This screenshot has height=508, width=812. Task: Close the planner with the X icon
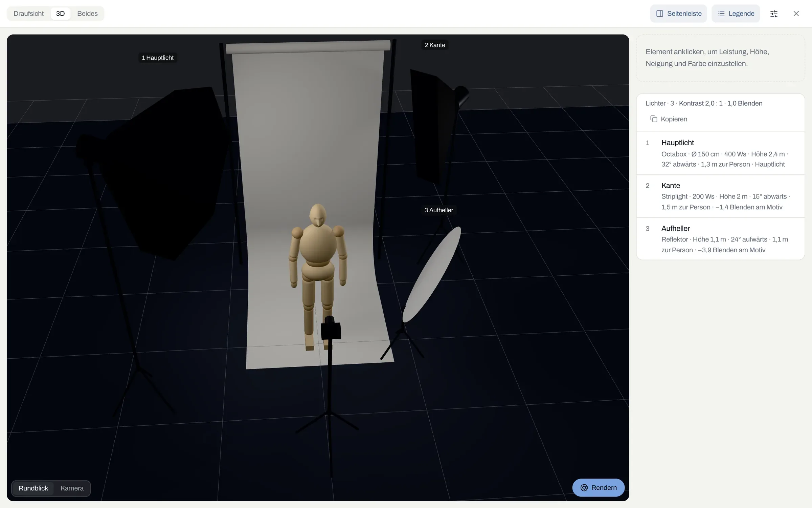coord(796,14)
